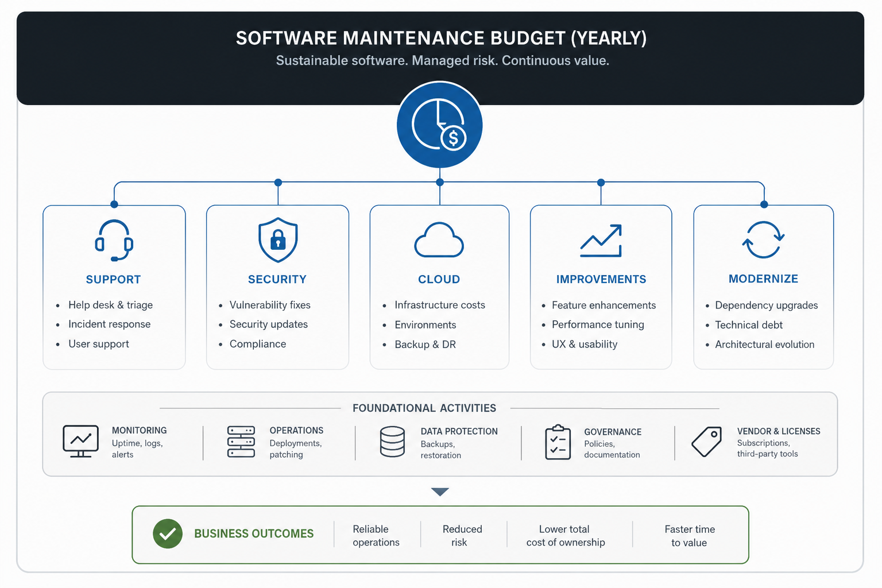
Task: Click the subtitle 'Sustainable software. Managed risk. Continuous value.'
Action: (443, 61)
